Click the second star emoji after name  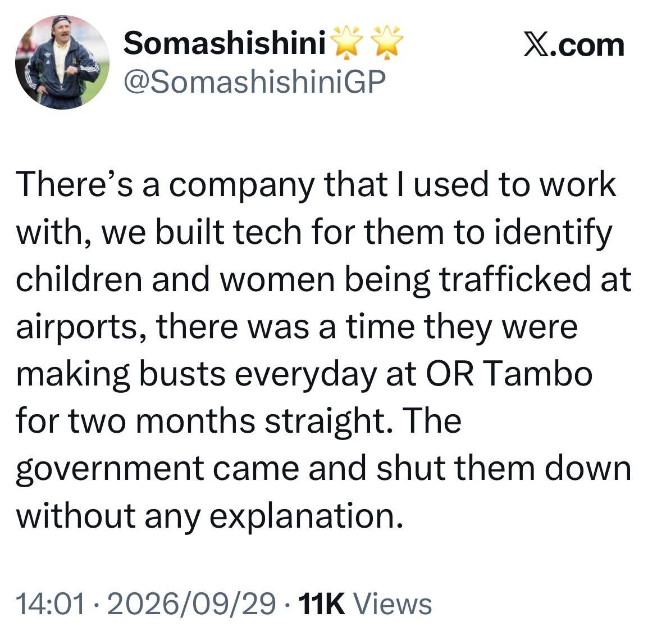387,42
